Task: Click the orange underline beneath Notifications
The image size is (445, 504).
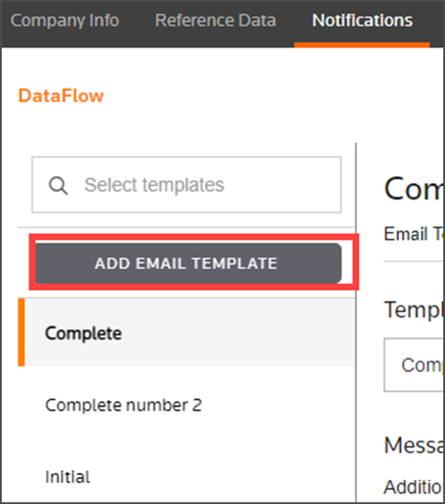Action: 362,45
